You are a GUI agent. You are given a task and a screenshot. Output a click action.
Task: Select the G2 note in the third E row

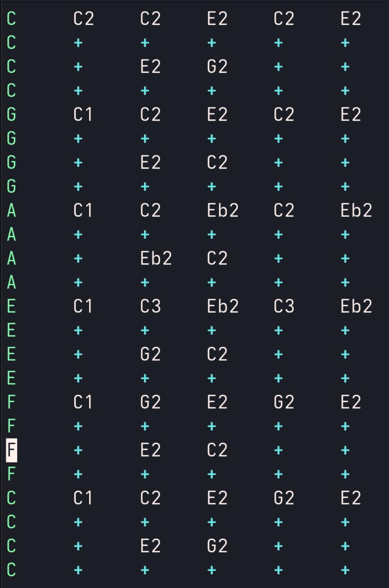coord(151,354)
